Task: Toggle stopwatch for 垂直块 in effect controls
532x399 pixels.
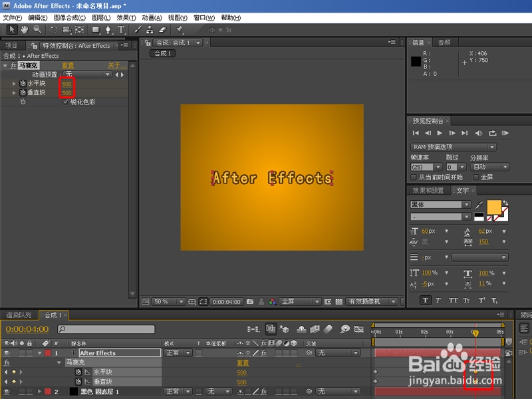Action: [23, 92]
